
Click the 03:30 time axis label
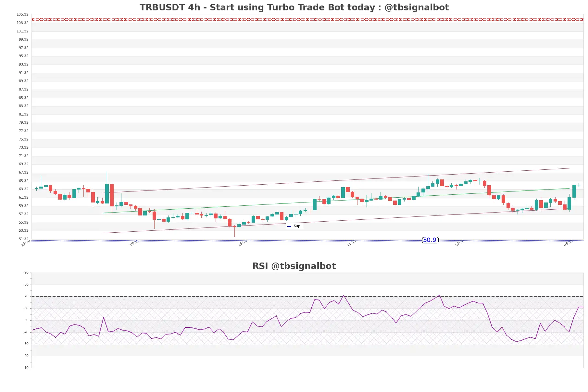(x=568, y=243)
